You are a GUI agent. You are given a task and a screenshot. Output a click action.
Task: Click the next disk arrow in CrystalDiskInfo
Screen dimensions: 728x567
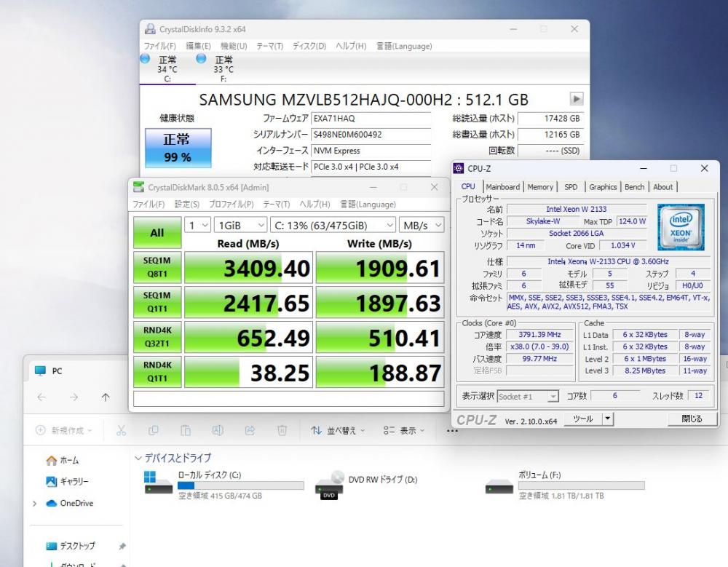tap(576, 99)
